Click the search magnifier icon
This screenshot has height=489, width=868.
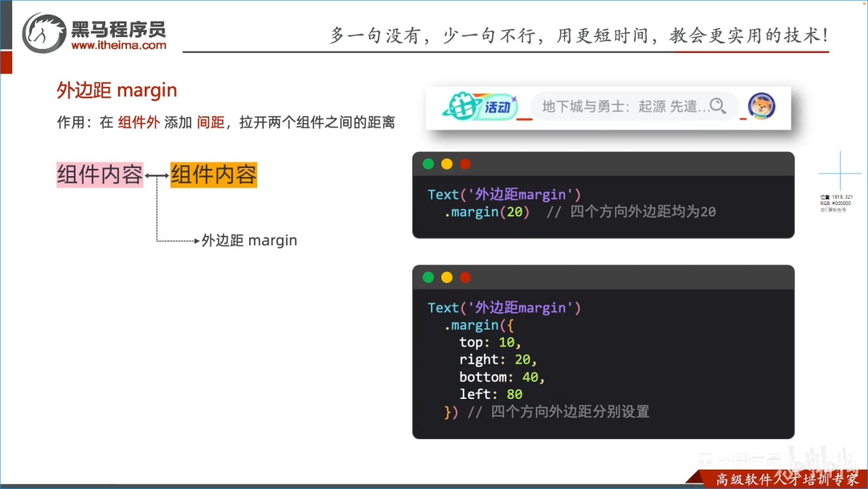(x=718, y=106)
